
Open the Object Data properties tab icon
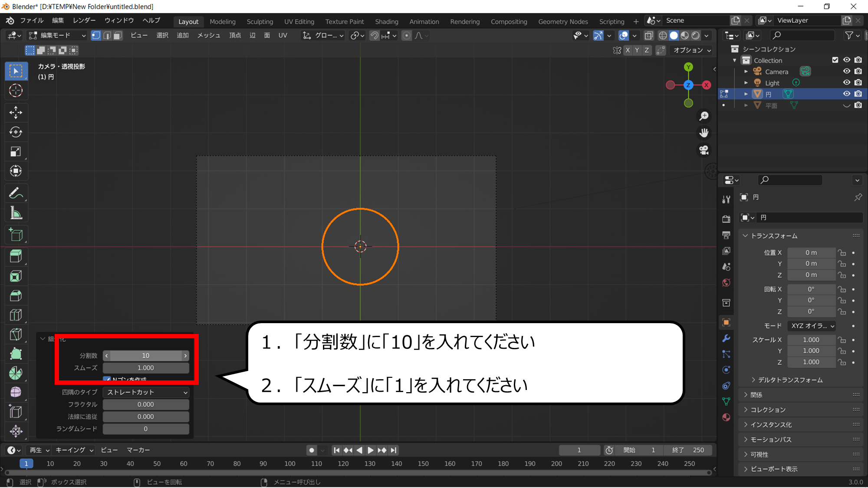pyautogui.click(x=726, y=402)
